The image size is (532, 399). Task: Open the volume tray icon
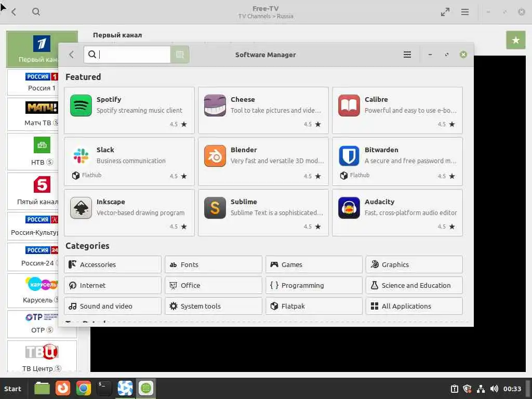[x=494, y=389]
